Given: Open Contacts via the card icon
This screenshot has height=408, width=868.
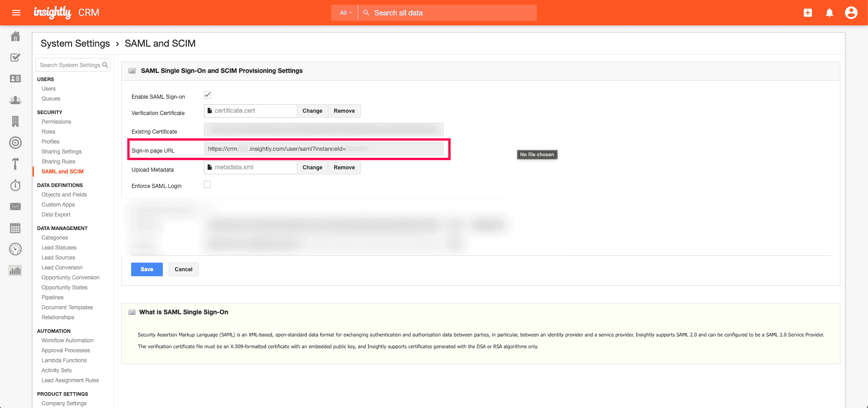Looking at the screenshot, I should (x=15, y=78).
